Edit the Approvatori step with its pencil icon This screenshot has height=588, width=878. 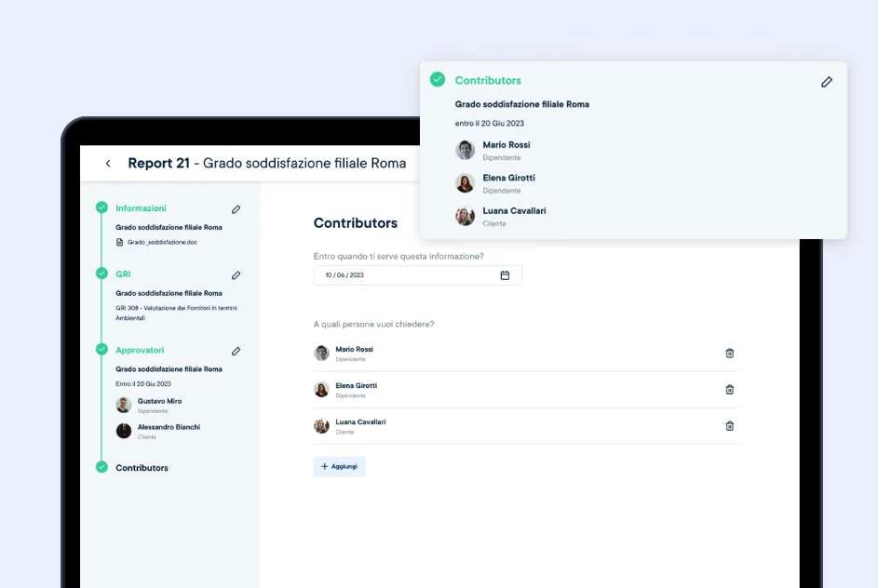click(x=236, y=352)
